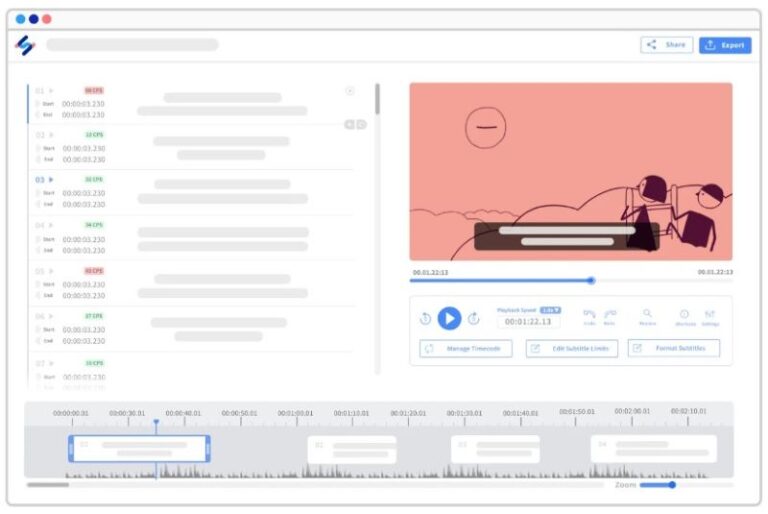
Task: Open Manage Timecode
Action: click(466, 349)
